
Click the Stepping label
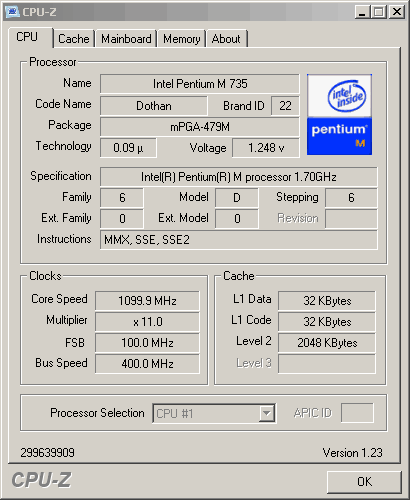tap(297, 197)
